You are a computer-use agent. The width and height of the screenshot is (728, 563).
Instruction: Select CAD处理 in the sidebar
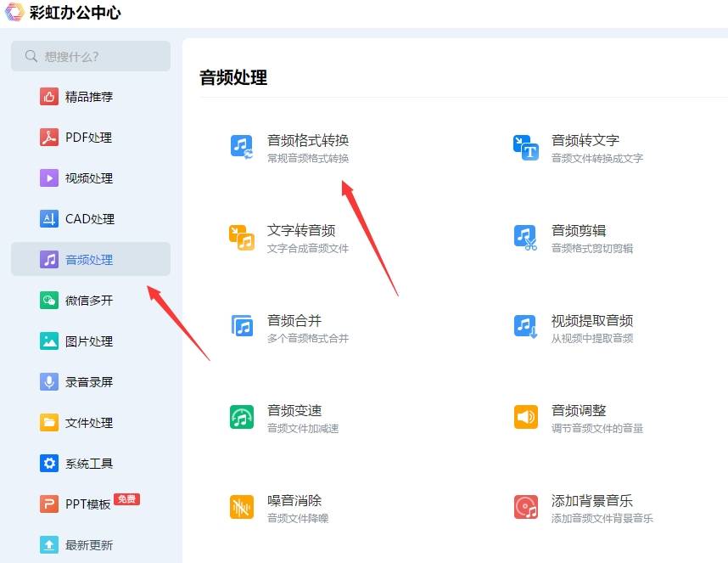pyautogui.click(x=89, y=219)
